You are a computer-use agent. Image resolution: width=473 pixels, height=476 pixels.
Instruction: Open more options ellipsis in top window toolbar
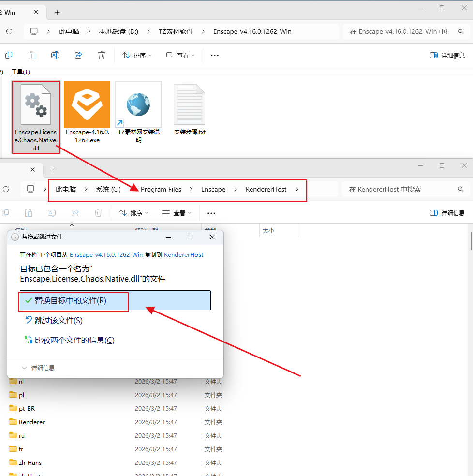215,56
